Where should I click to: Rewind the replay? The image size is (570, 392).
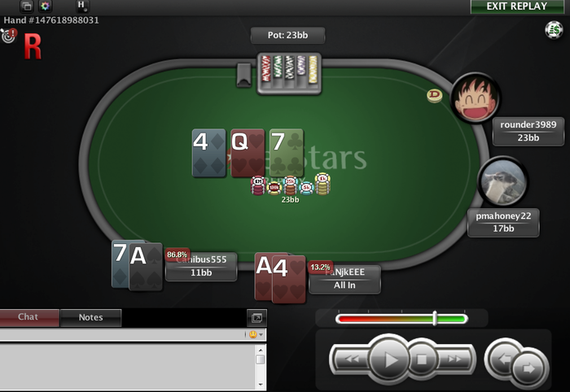[x=352, y=359]
